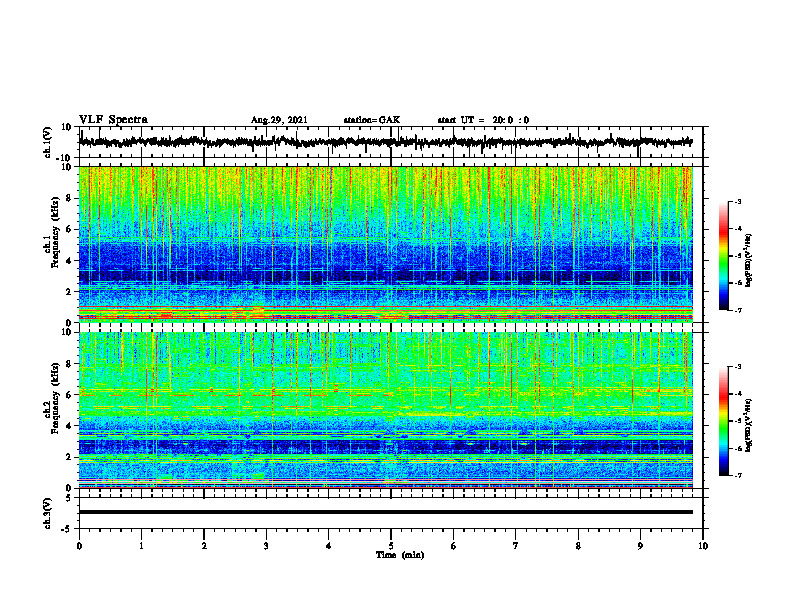Click the ch.3(V) axis label
Image resolution: width=792 pixels, height=612 pixels.
48,513
